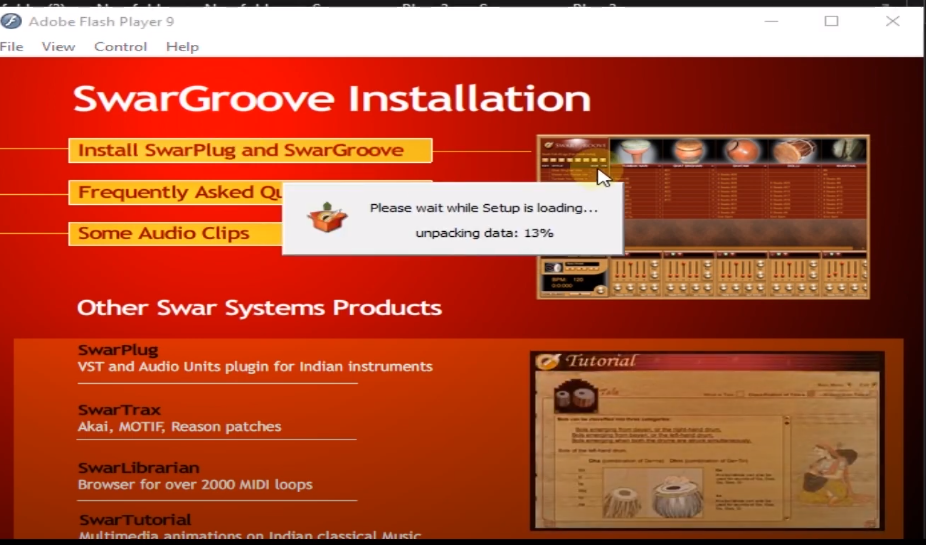This screenshot has width=926, height=545.
Task: Click the SwarTrax product link
Action: pyautogui.click(x=119, y=409)
